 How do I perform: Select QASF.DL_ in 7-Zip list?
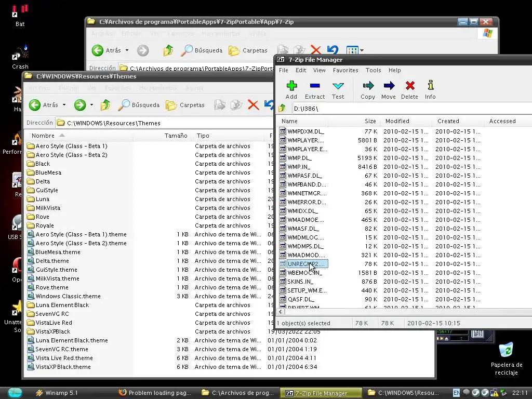(297, 299)
